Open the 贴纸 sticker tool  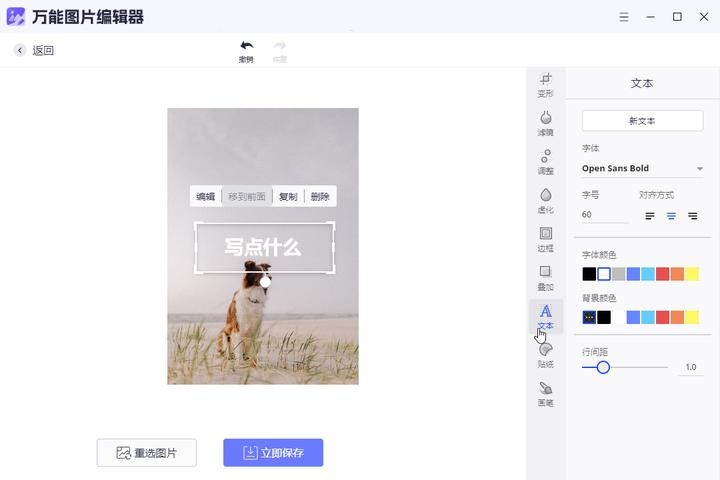pos(545,355)
